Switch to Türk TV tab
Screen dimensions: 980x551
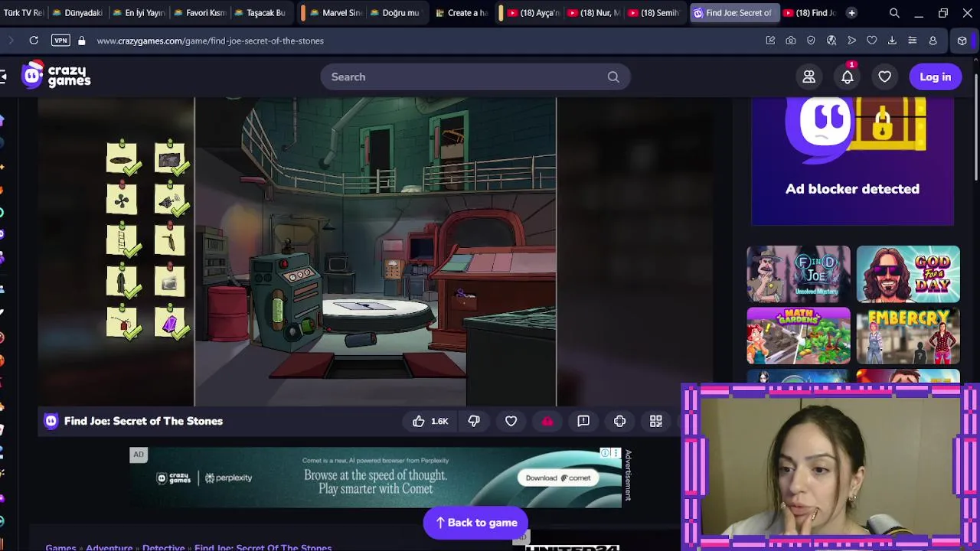pyautogui.click(x=23, y=13)
